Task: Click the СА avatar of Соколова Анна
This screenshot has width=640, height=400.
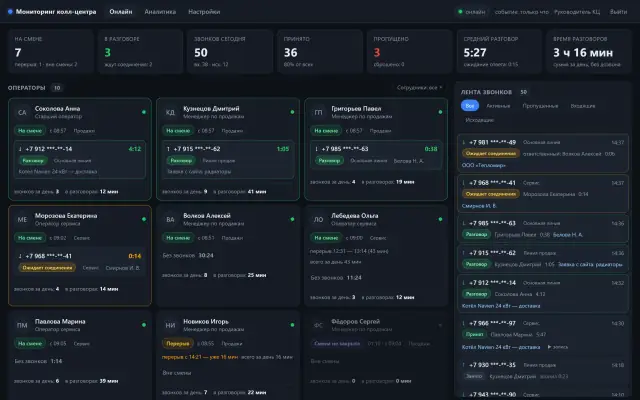Action: (x=22, y=112)
